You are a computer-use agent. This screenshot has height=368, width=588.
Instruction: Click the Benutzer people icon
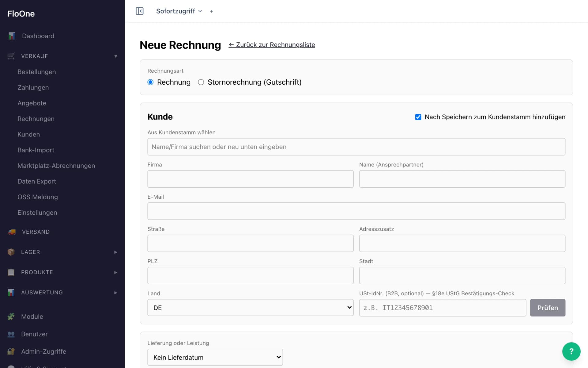click(x=11, y=334)
